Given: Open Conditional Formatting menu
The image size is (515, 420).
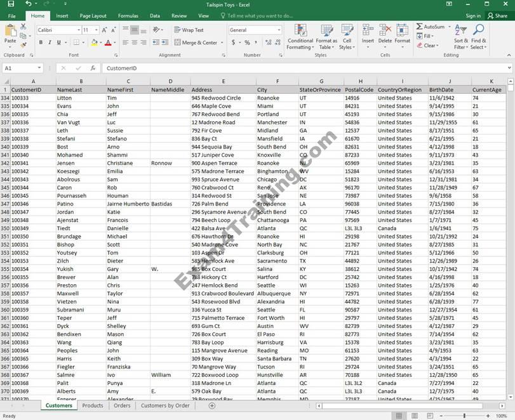Looking at the screenshot, I should (x=300, y=37).
